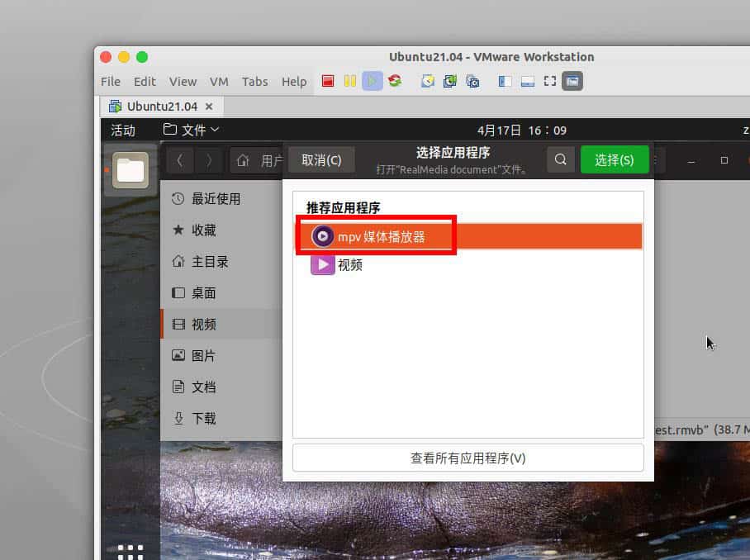
Task: Cancel the dialog with 取消(C)
Action: coord(321,159)
